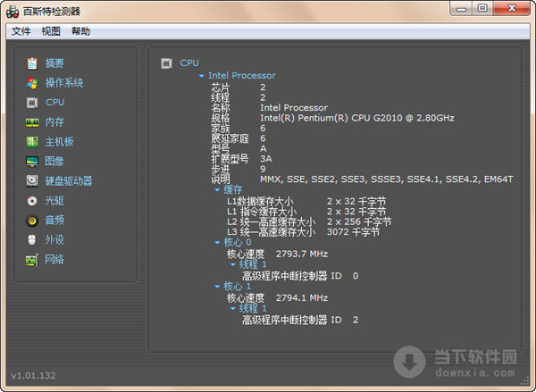Click the 百斯特检测器 app icon in title bar
536x392 pixels.
13,12
